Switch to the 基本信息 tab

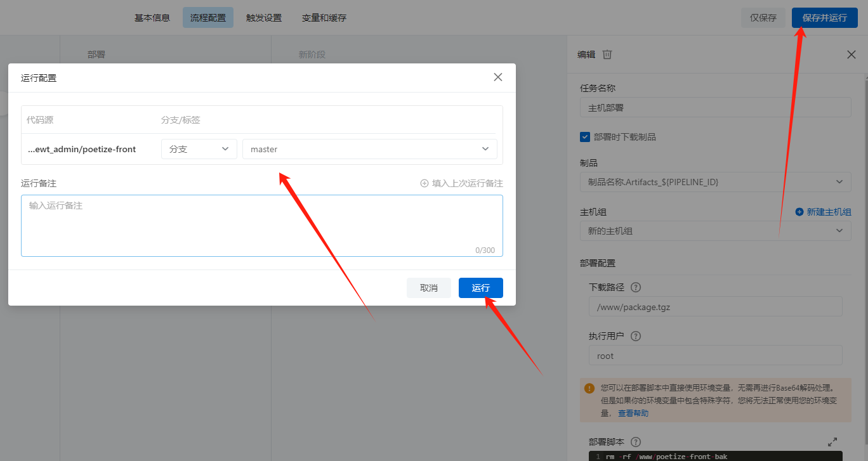152,18
